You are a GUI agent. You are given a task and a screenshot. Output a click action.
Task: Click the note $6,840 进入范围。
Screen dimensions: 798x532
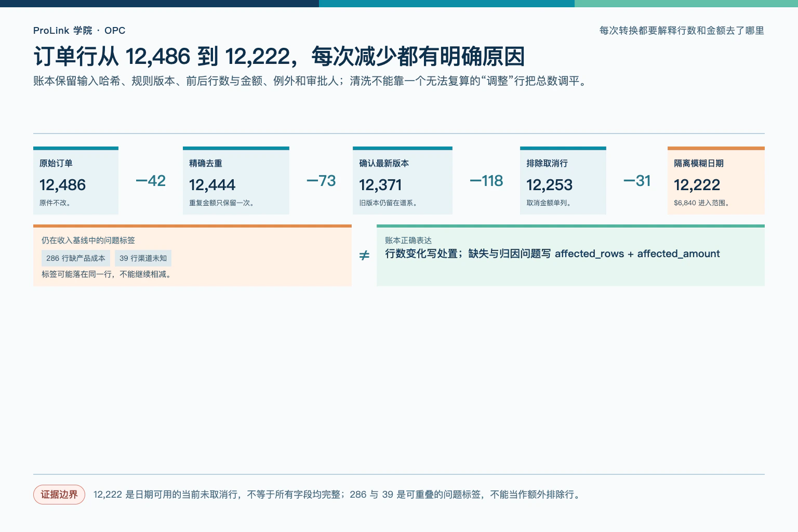(702, 203)
